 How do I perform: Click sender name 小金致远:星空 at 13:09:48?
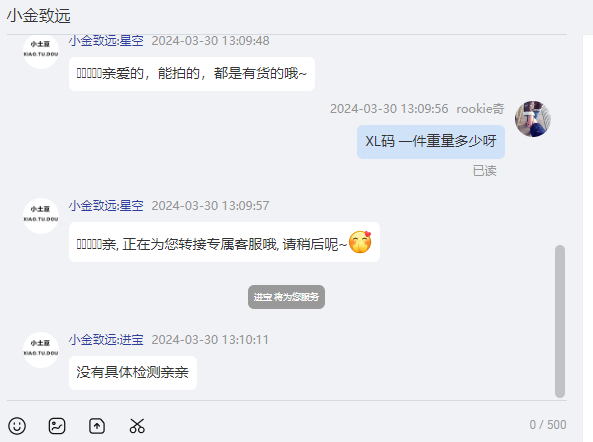(106, 41)
